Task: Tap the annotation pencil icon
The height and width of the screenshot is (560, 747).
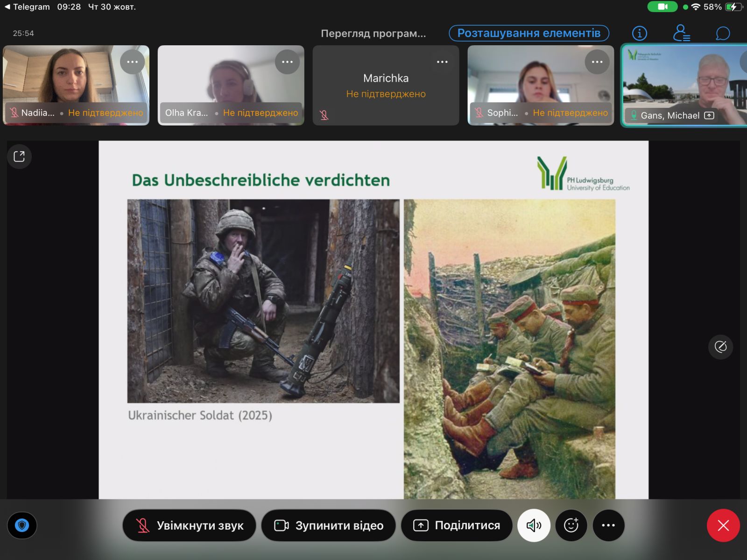Action: click(x=720, y=347)
